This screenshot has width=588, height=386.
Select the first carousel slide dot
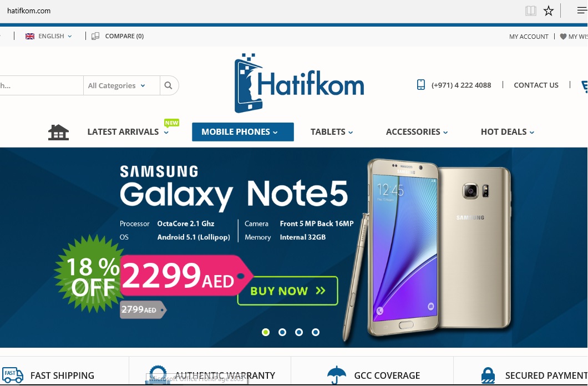pos(266,332)
